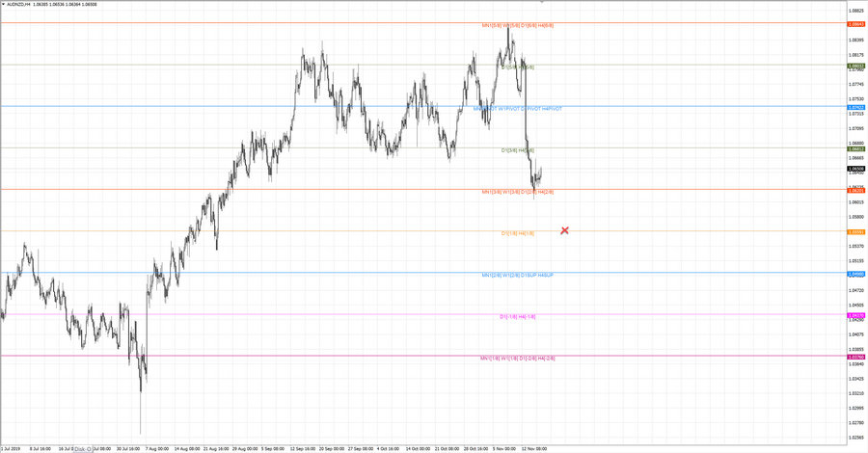The height and width of the screenshot is (453, 868).
Task: Select the AUDNZD,H4 chart title text
Action: click(x=18, y=4)
